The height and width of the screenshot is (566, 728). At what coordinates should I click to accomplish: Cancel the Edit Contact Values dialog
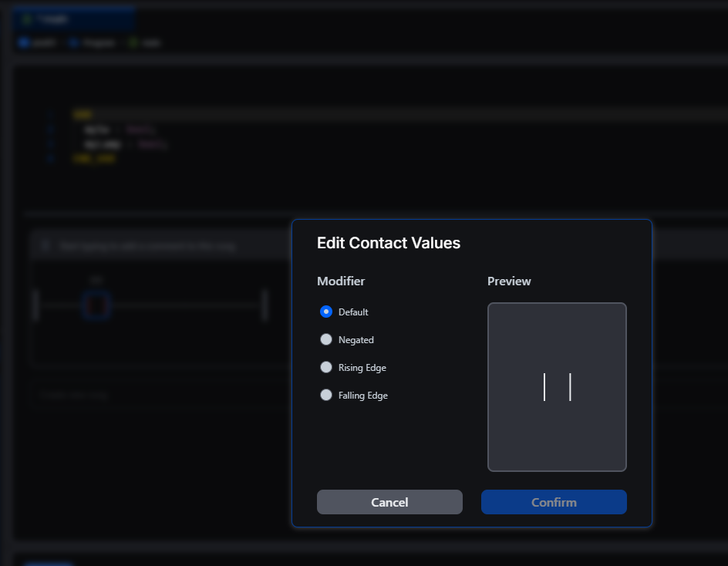389,502
